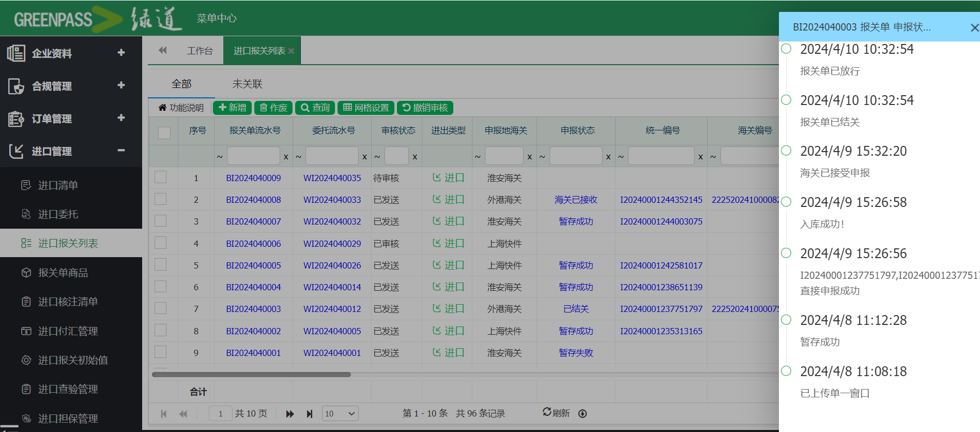The height and width of the screenshot is (432, 980).
Task: Expand 合规管理 with plus sign
Action: click(121, 85)
